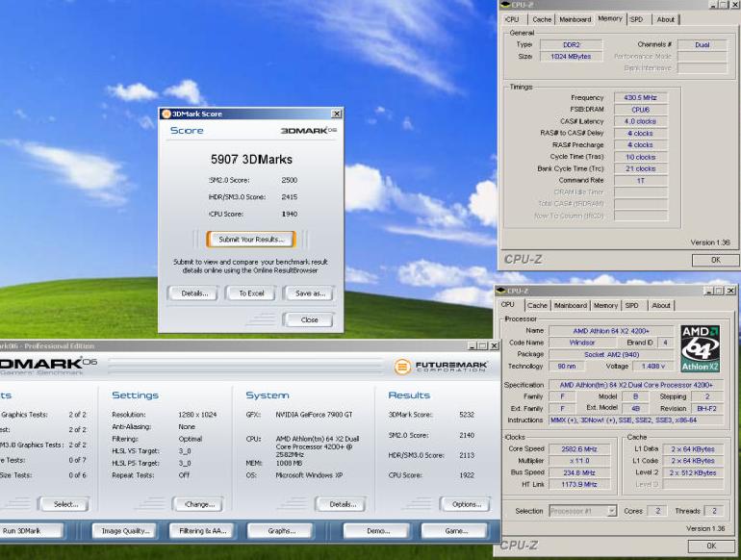
Task: Click the Futuremark Corporation logo
Action: pos(441,367)
